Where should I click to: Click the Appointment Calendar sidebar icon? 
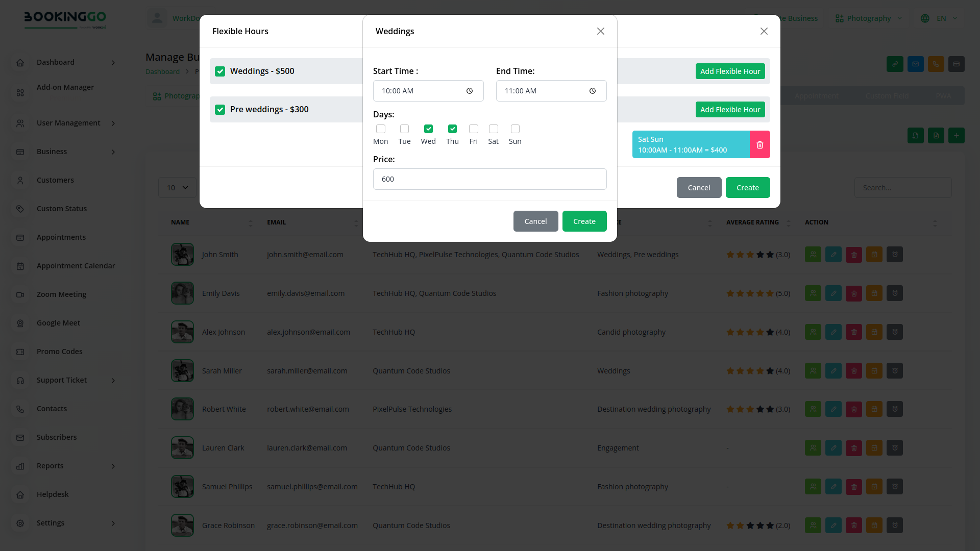(x=20, y=266)
